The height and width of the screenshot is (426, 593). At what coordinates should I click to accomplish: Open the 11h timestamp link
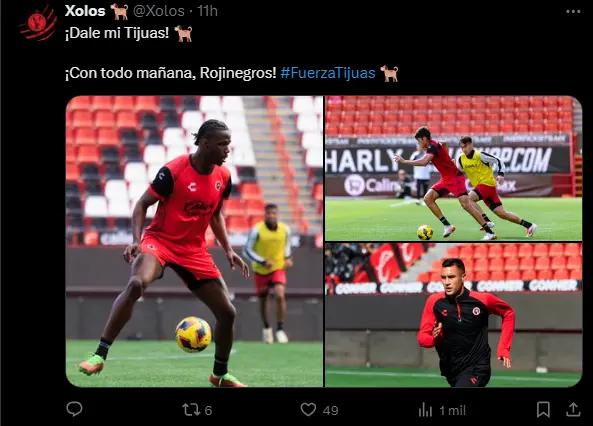point(207,11)
